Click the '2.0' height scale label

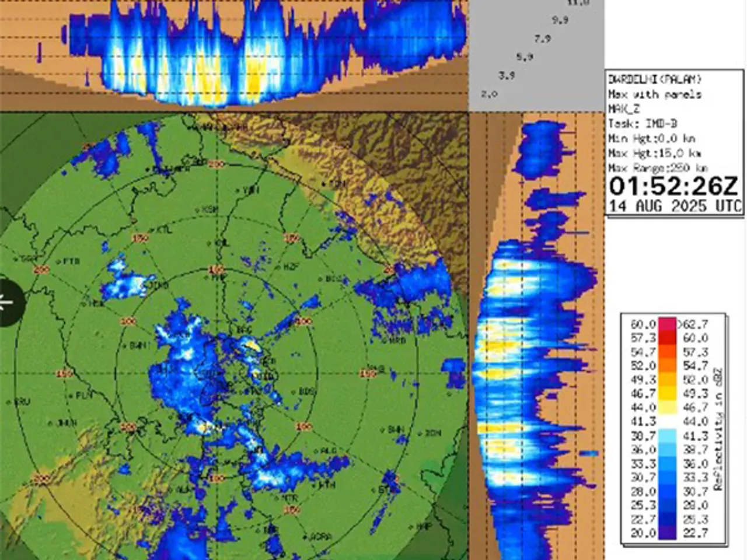pyautogui.click(x=488, y=94)
